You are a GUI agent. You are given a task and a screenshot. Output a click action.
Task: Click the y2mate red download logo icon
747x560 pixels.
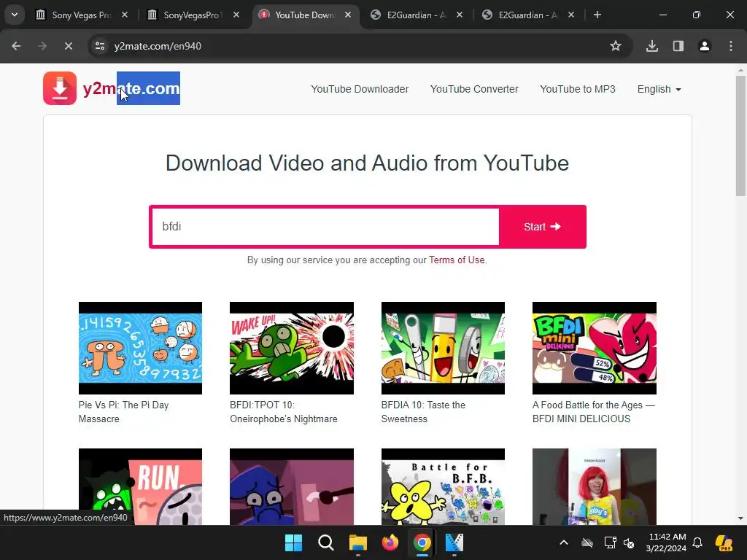coord(60,88)
